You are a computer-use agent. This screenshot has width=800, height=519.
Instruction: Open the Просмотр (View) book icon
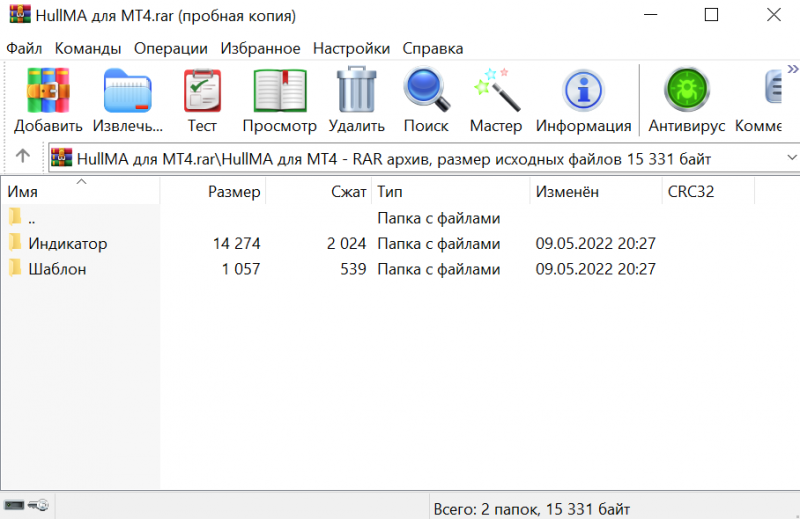(280, 90)
